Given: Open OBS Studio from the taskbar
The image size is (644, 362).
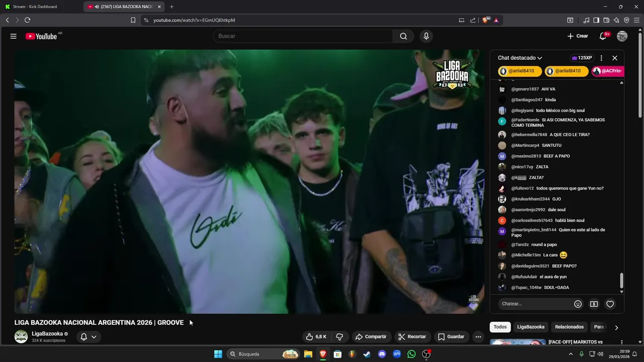Looking at the screenshot, I should click(426, 354).
